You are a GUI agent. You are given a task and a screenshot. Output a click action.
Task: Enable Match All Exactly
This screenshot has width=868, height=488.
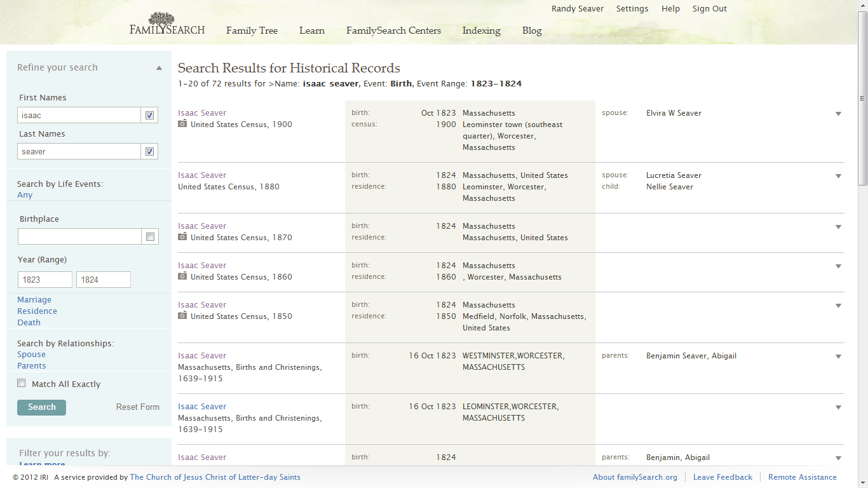coord(21,383)
